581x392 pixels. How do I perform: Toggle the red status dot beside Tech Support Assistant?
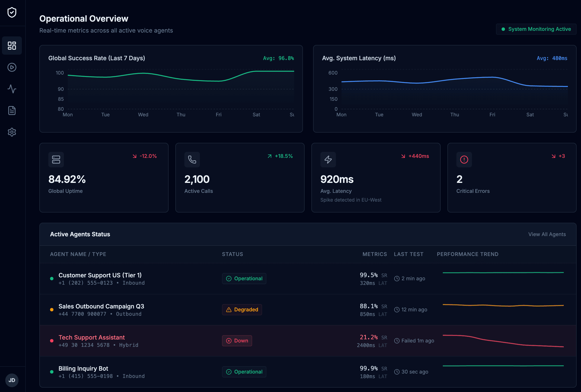(52, 341)
